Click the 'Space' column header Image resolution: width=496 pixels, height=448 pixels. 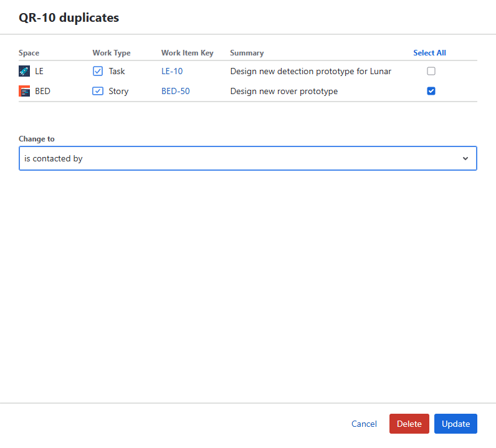coord(29,53)
